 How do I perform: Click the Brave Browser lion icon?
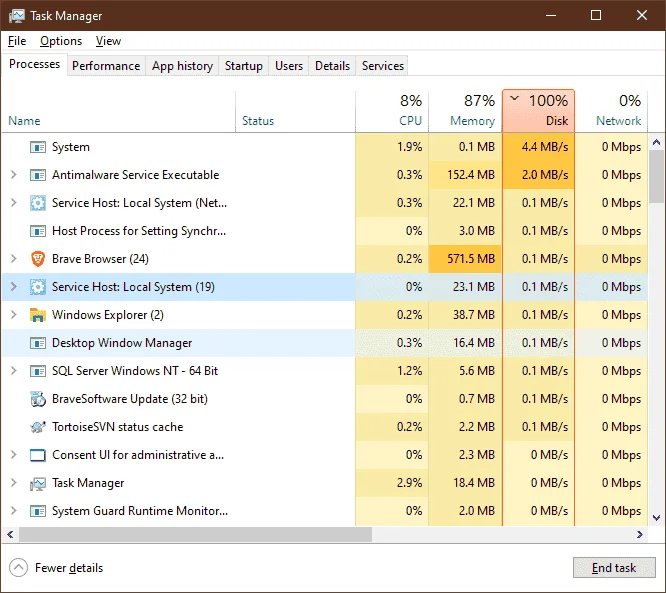coord(38,259)
